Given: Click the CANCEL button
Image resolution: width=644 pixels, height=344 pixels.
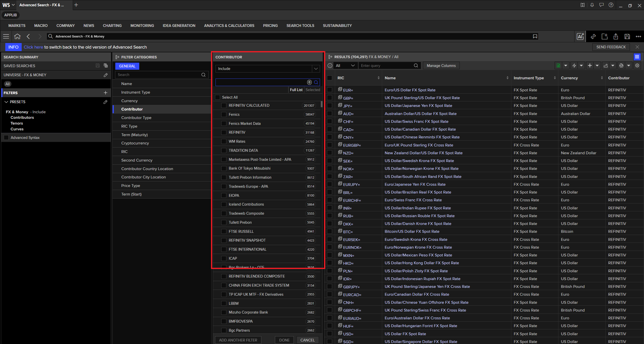Looking at the screenshot, I should (x=307, y=340).
